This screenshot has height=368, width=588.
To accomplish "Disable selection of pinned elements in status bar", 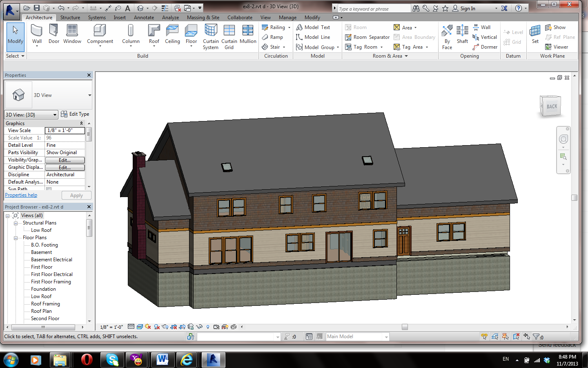I will (x=505, y=336).
